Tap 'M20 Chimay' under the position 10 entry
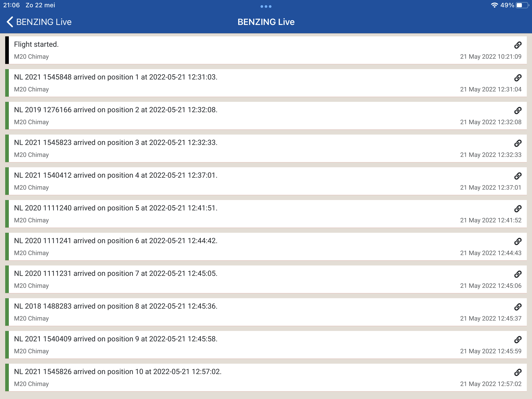Viewport: 532px width, 399px height. pyautogui.click(x=31, y=384)
